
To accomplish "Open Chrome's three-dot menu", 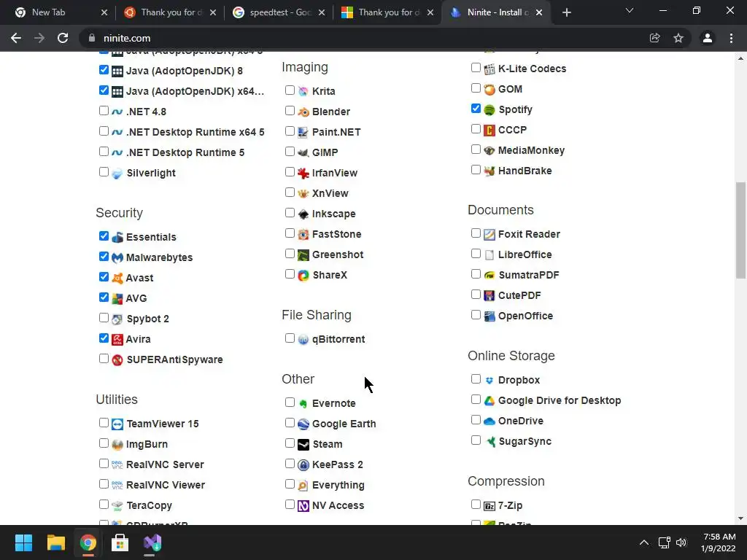I will pos(731,38).
